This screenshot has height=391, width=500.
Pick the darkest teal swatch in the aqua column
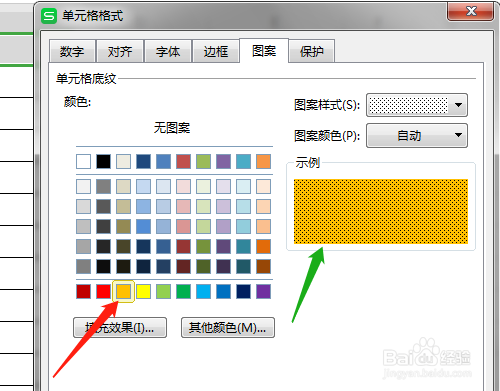coord(243,266)
